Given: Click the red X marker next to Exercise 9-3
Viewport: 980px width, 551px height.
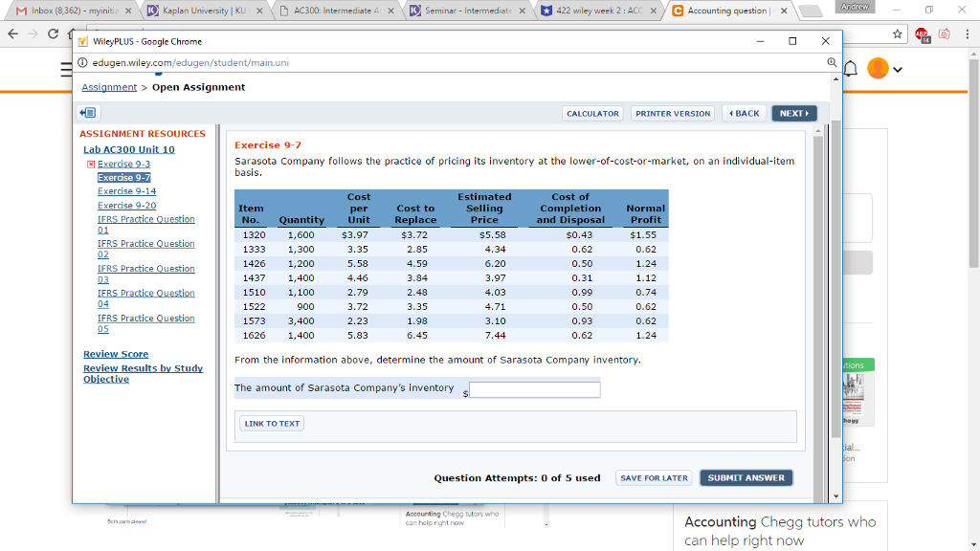Looking at the screenshot, I should point(91,165).
